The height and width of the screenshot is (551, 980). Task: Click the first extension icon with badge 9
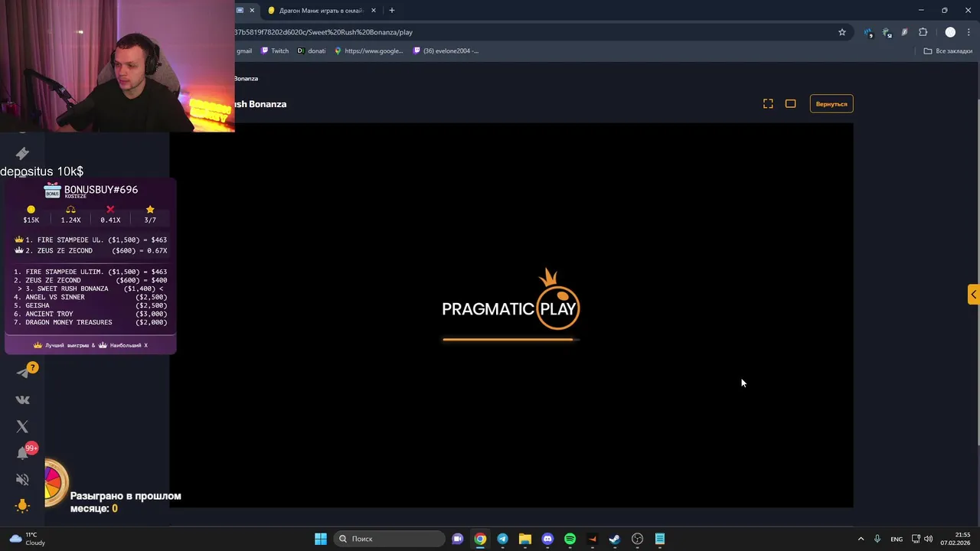click(868, 32)
